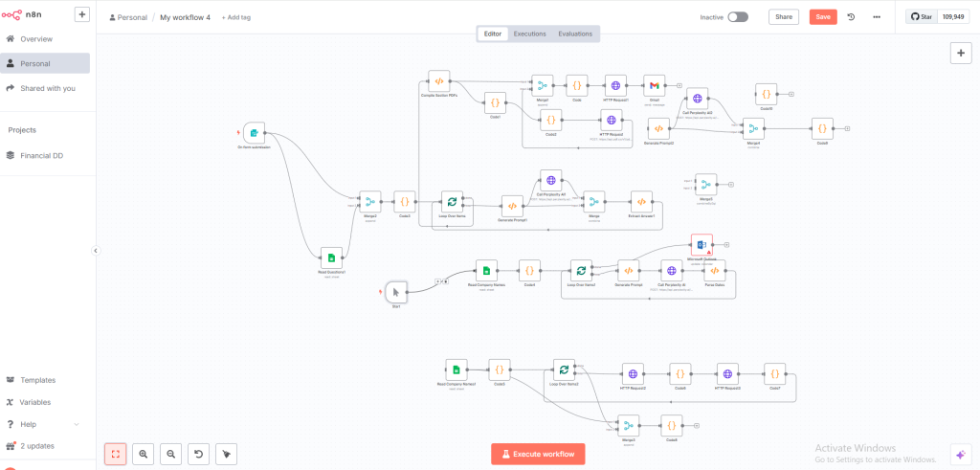Expand the Help menu chevron
The height and width of the screenshot is (470, 980).
click(x=77, y=424)
